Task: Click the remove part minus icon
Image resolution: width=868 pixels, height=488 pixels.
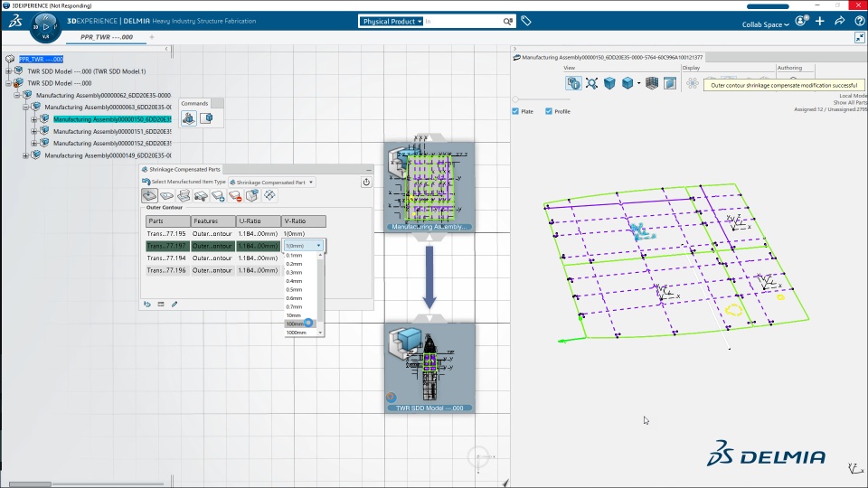Action: (x=235, y=195)
